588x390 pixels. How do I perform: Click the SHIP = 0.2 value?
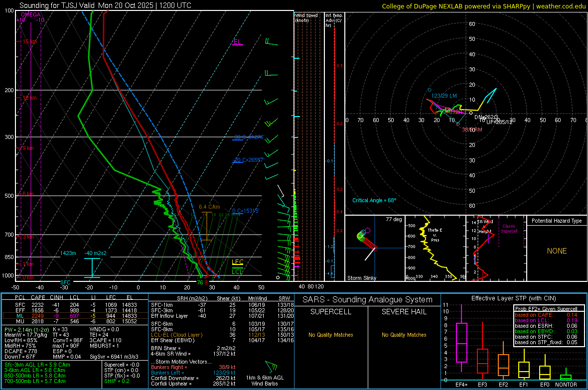pyautogui.click(x=117, y=381)
